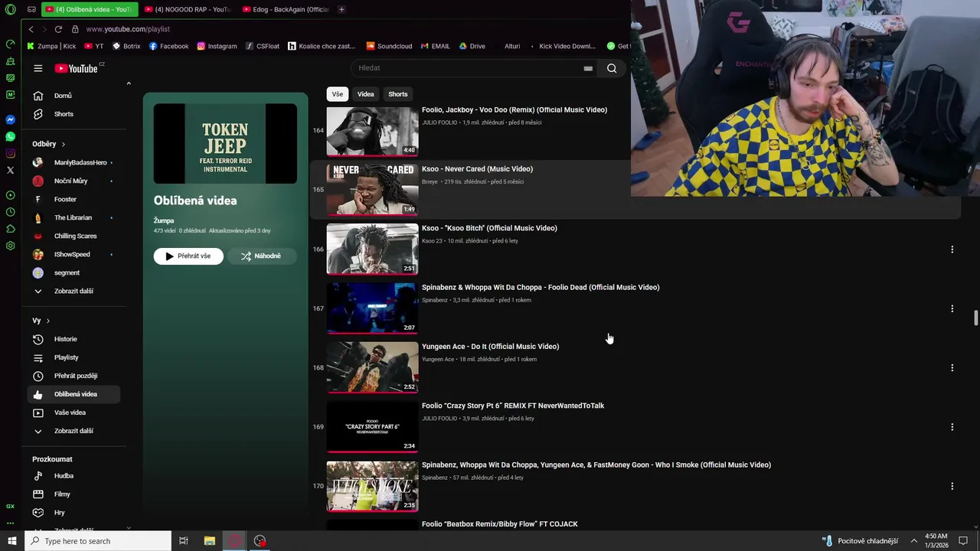Screen dimensions: 980x551
Task: Open the Odběry section chevron
Action: [64, 144]
